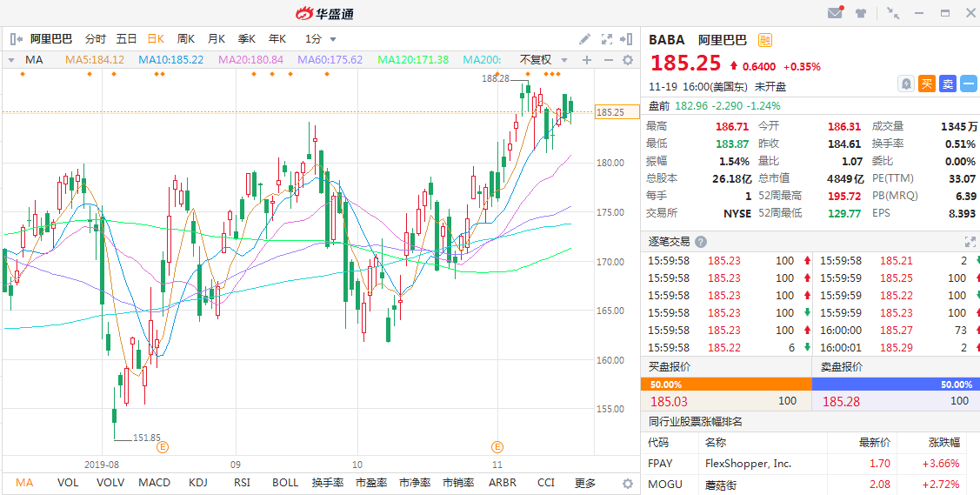Select the pencil drawing tool
This screenshot has height=495, width=980.
click(584, 39)
